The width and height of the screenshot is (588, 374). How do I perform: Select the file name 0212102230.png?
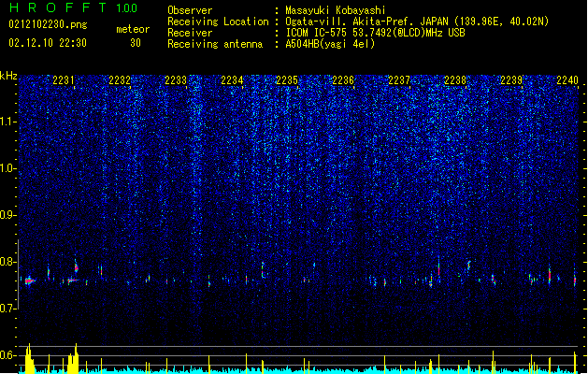(x=48, y=24)
